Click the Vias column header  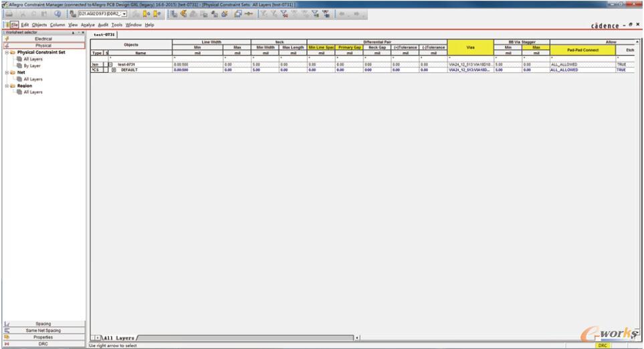pos(470,47)
